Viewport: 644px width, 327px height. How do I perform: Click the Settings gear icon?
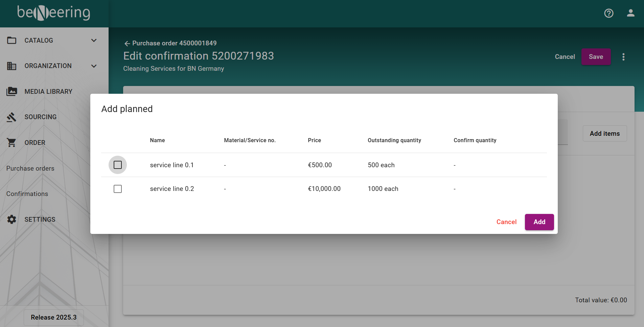pyautogui.click(x=12, y=219)
